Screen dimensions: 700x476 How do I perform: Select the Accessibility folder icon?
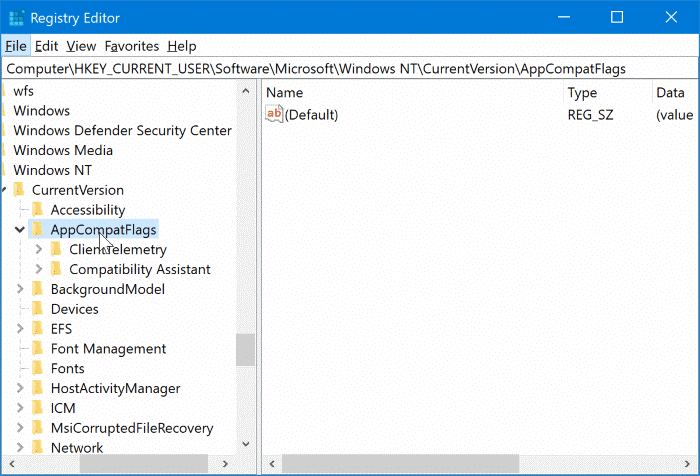38,209
